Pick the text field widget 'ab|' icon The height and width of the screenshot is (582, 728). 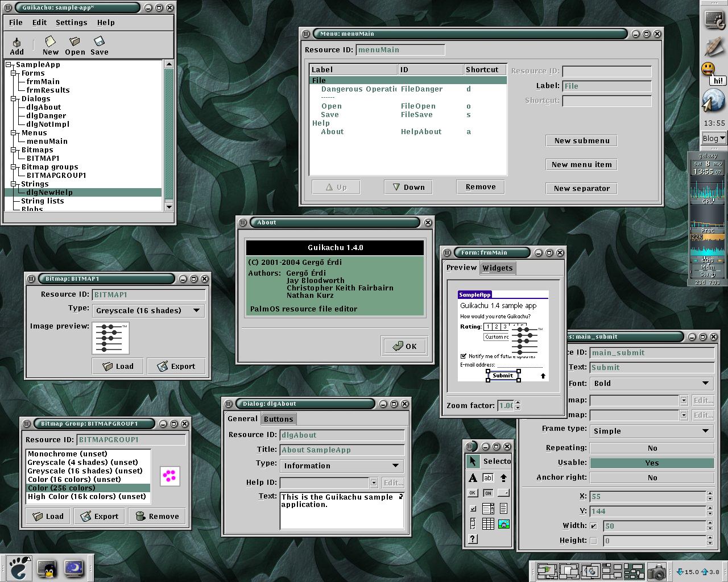pos(488,478)
